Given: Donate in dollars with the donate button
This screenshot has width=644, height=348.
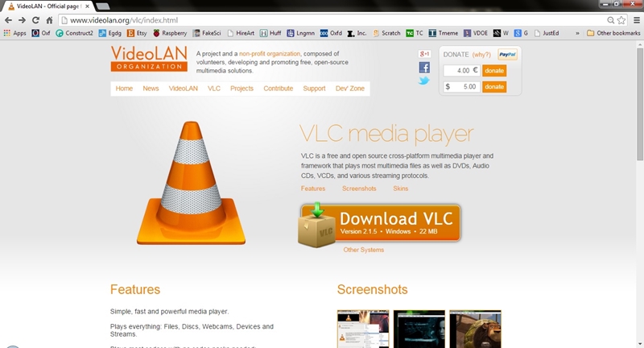Looking at the screenshot, I should [494, 87].
